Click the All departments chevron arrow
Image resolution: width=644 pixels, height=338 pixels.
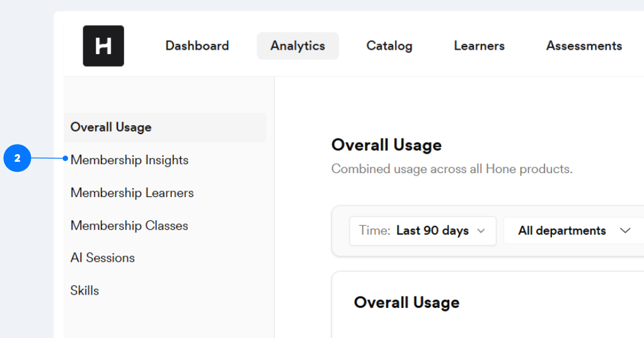tap(625, 230)
